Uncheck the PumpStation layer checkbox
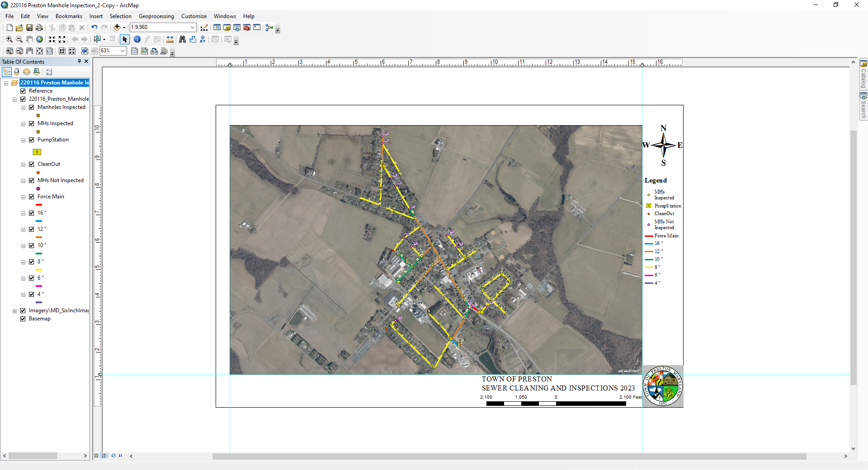The image size is (868, 470). pos(32,140)
